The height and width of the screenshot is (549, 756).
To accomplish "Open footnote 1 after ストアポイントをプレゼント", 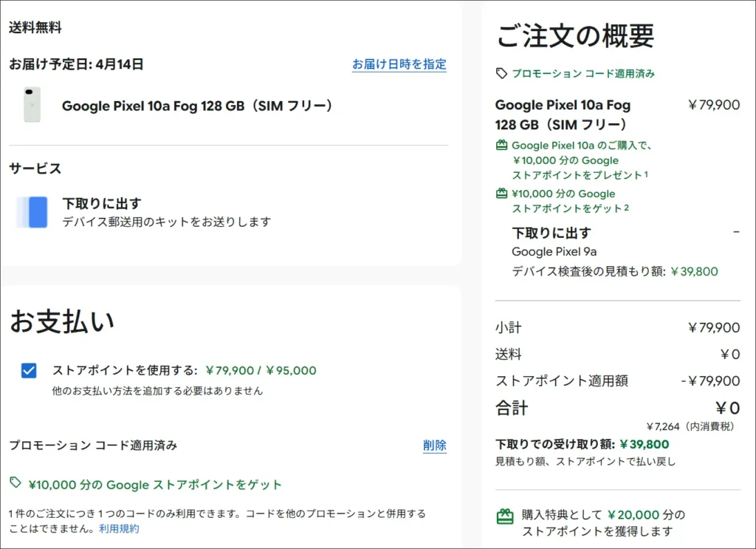I will pyautogui.click(x=646, y=174).
